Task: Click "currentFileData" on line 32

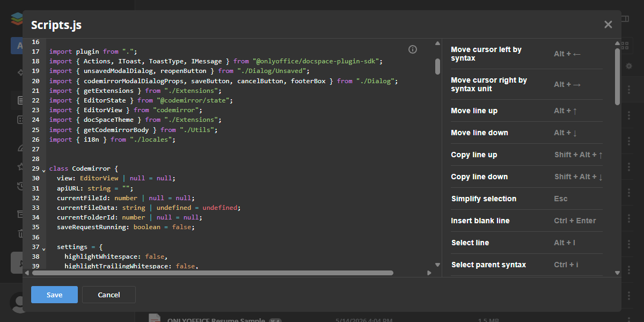Action: (x=86, y=208)
